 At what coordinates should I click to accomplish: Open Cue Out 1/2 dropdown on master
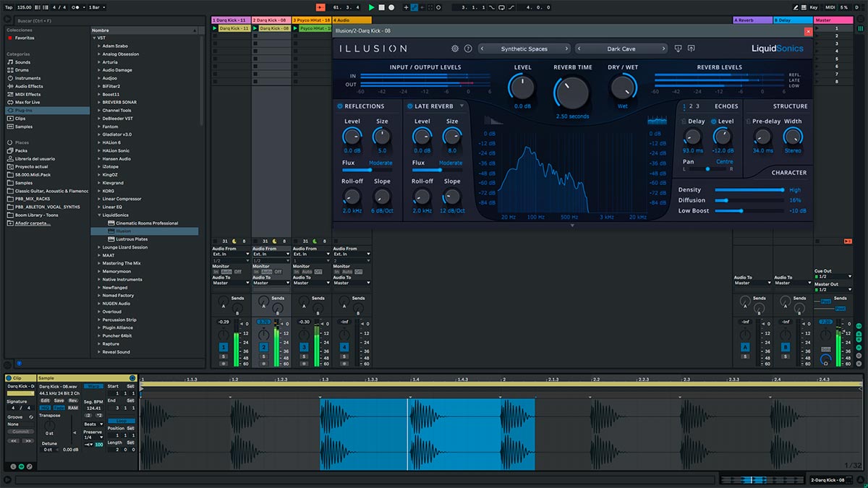click(x=832, y=276)
